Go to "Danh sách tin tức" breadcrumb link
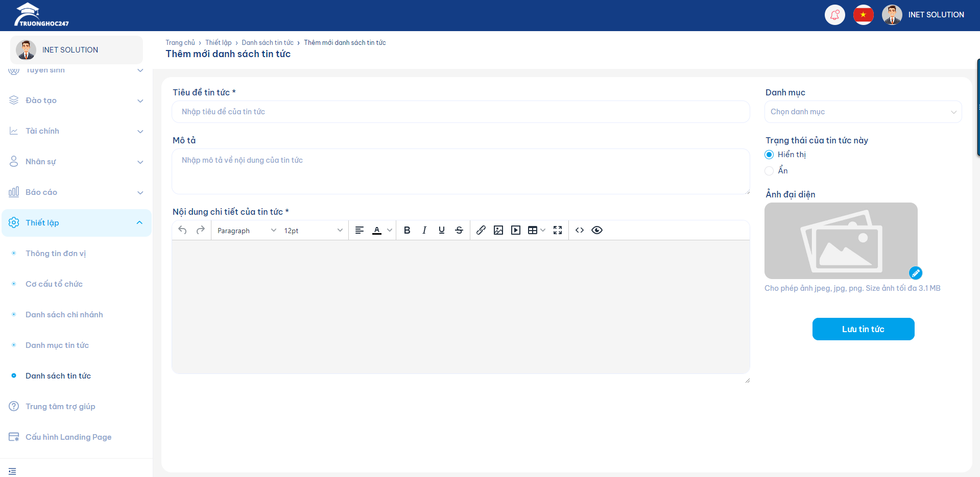The image size is (980, 477). 268,43
